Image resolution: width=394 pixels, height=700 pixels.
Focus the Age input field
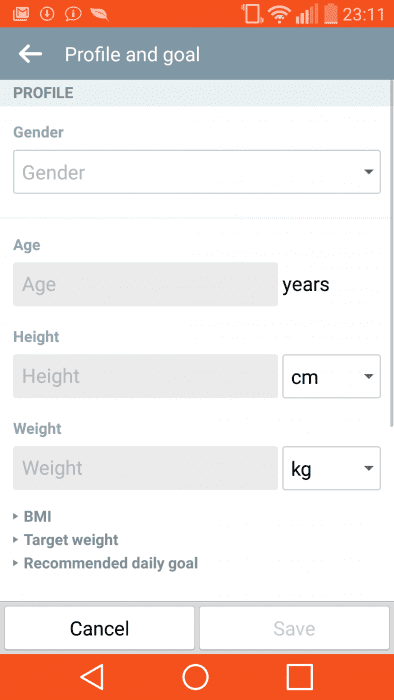pos(145,284)
